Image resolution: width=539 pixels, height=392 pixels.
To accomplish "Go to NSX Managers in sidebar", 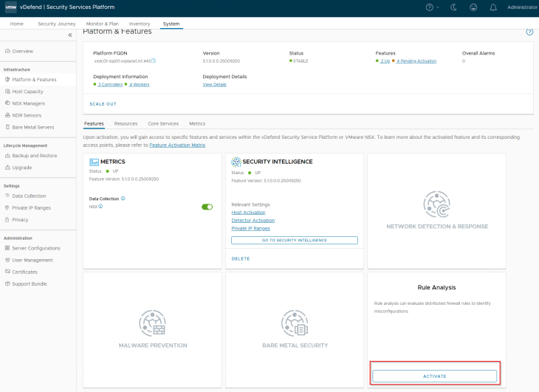I will [28, 103].
